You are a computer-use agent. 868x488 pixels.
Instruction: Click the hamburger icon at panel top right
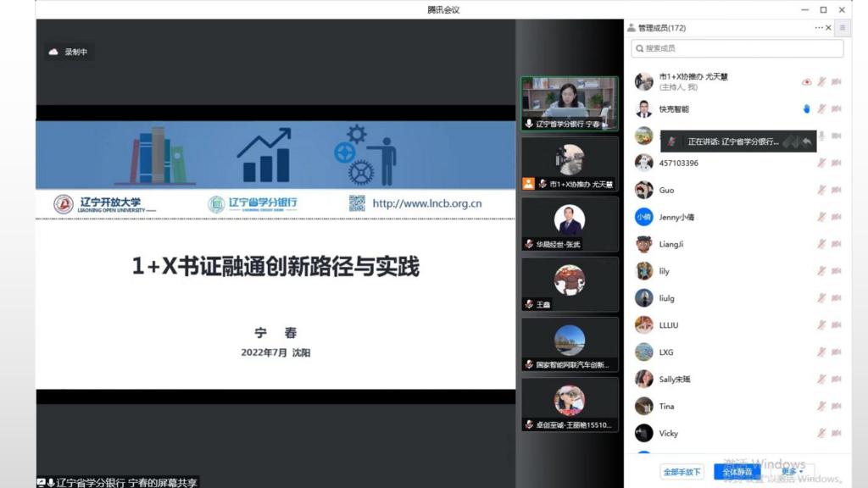[x=842, y=28]
